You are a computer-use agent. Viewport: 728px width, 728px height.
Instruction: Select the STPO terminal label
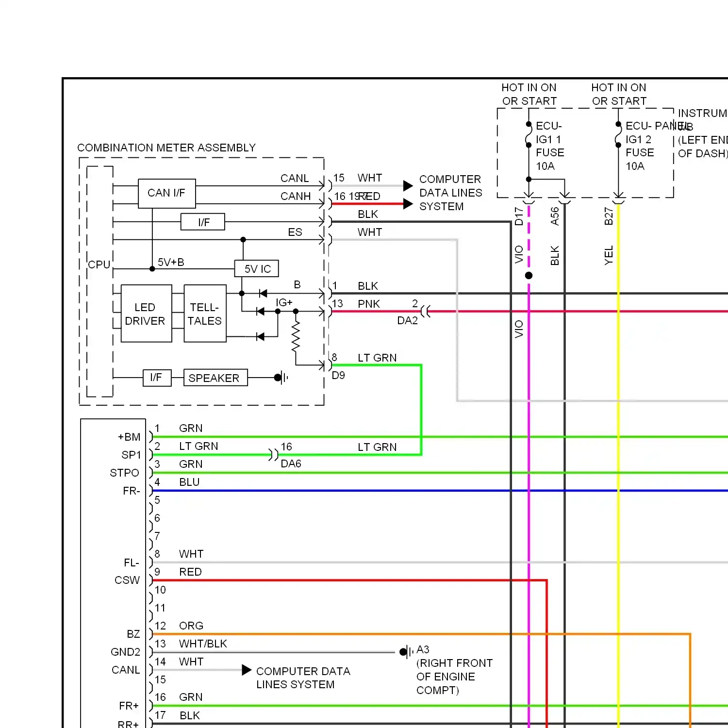[x=125, y=473]
